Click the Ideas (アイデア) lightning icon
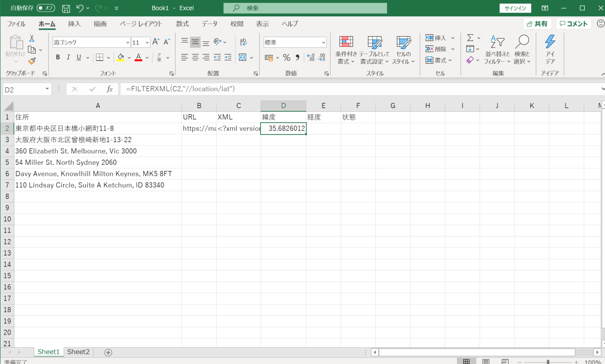This screenshot has width=605, height=364. tap(550, 50)
